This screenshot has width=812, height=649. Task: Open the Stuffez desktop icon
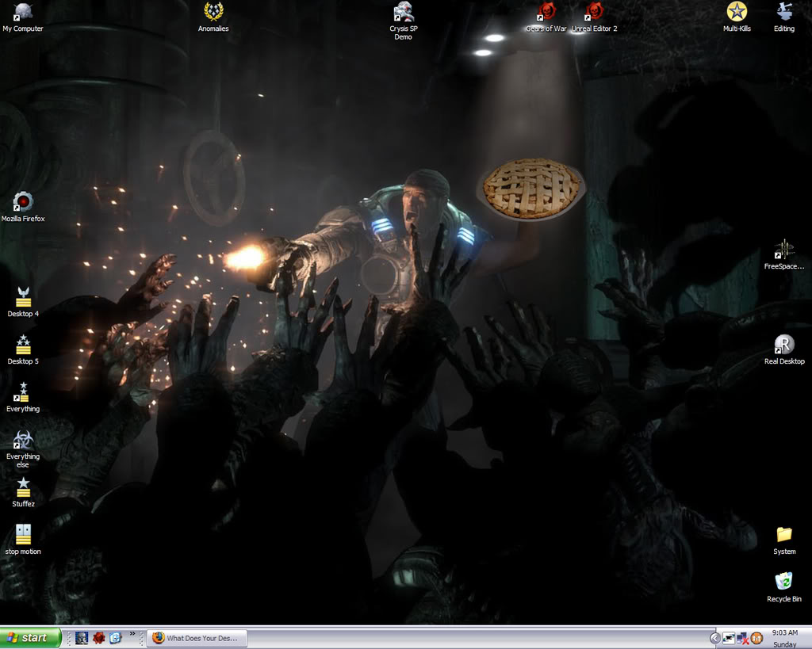pyautogui.click(x=23, y=493)
